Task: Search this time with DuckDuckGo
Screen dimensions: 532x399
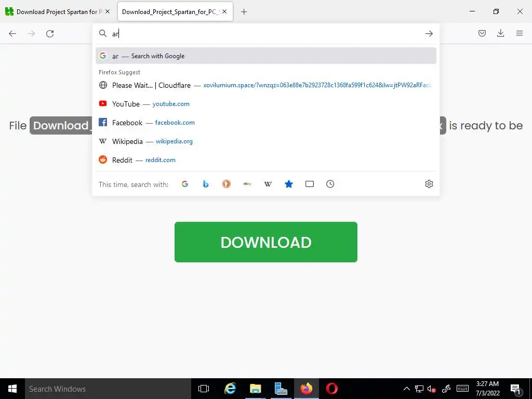Action: 227,184
